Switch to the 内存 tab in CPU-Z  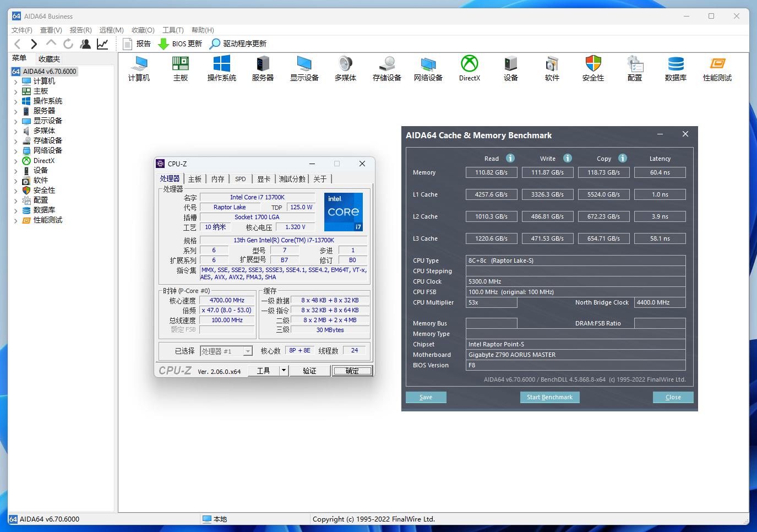click(x=217, y=178)
